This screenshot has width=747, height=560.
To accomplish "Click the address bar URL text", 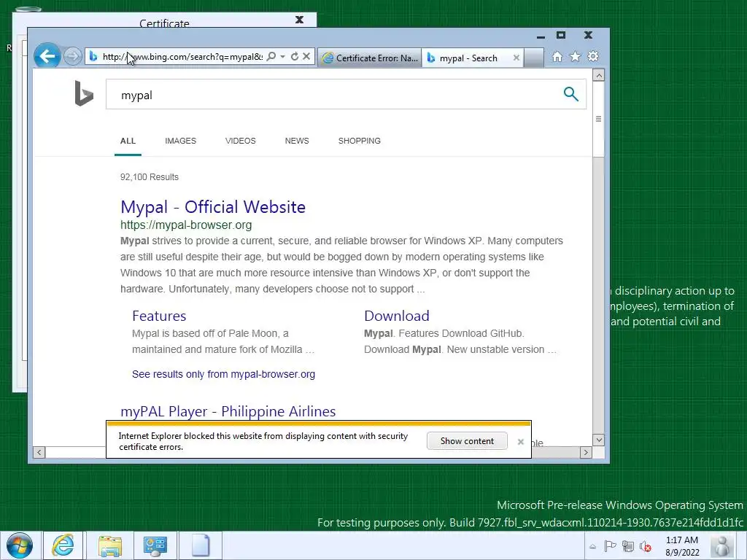I will click(183, 57).
